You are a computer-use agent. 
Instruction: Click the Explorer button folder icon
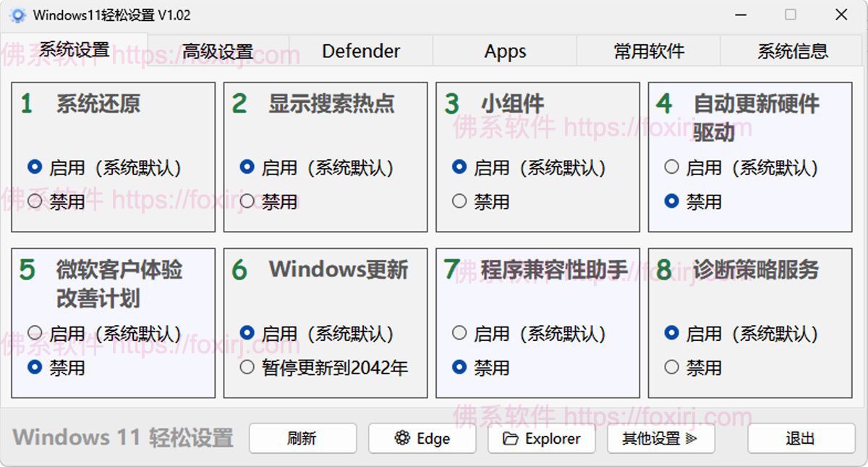coord(511,439)
